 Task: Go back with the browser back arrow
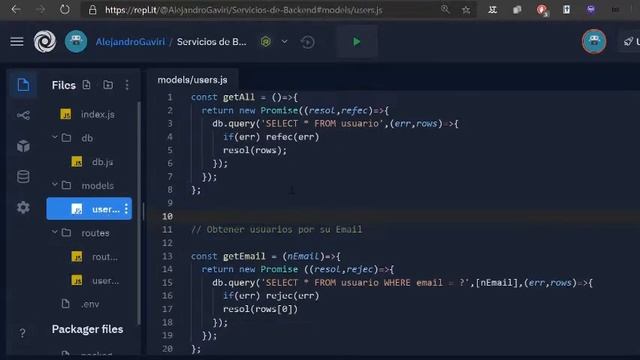[x=16, y=9]
